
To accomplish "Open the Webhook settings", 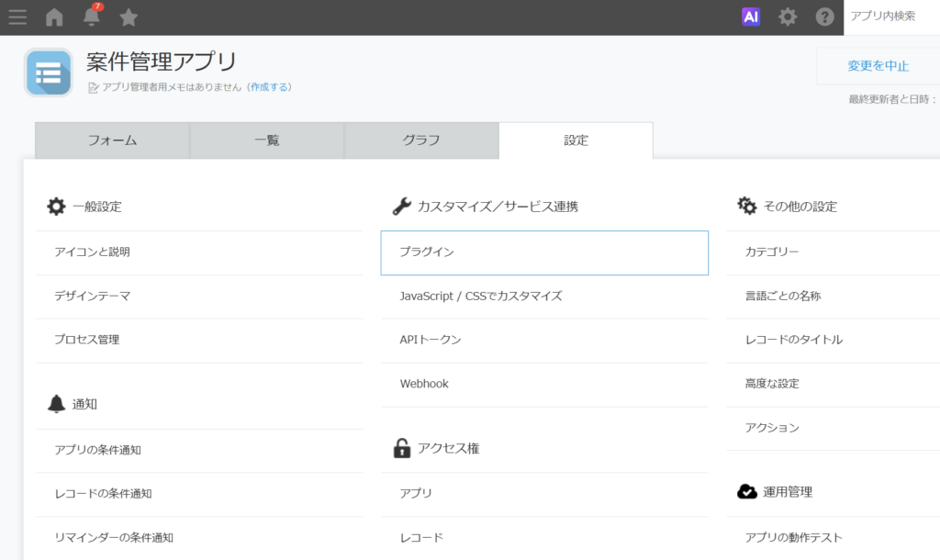I will (x=424, y=384).
